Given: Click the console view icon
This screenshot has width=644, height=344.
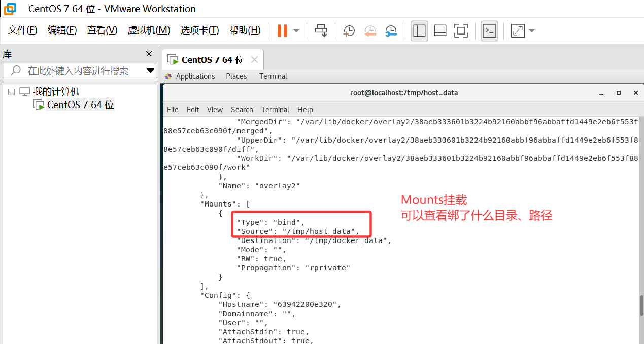Looking at the screenshot, I should (x=489, y=30).
